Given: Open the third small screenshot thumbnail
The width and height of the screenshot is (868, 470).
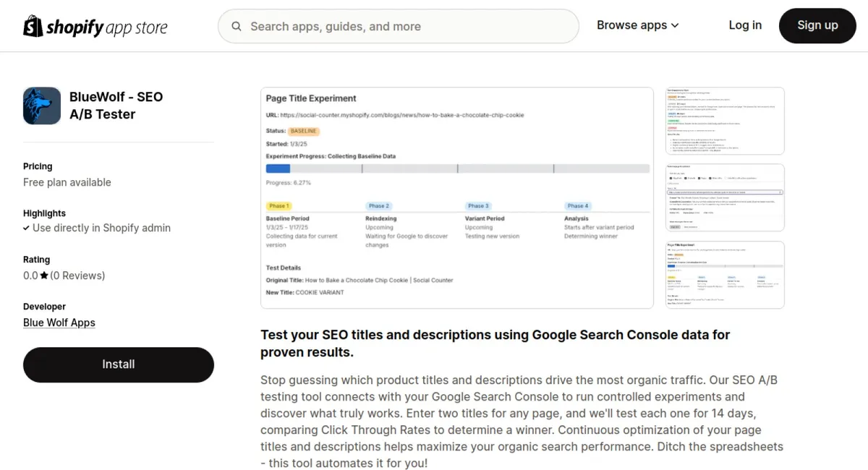Looking at the screenshot, I should pos(725,275).
